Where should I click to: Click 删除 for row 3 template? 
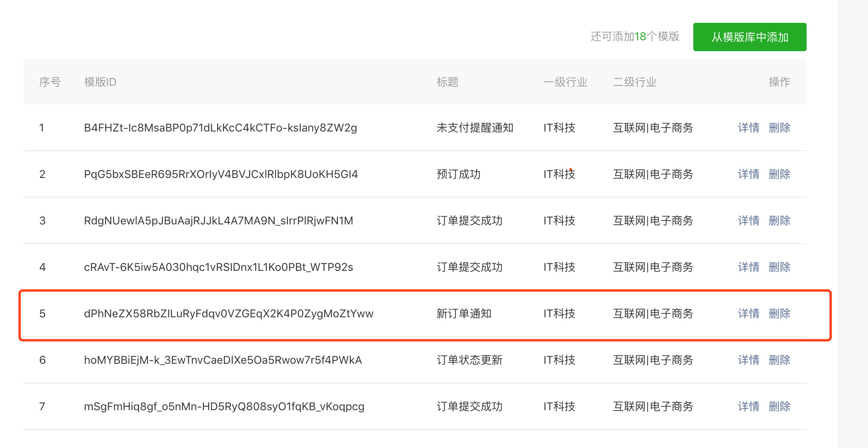779,221
